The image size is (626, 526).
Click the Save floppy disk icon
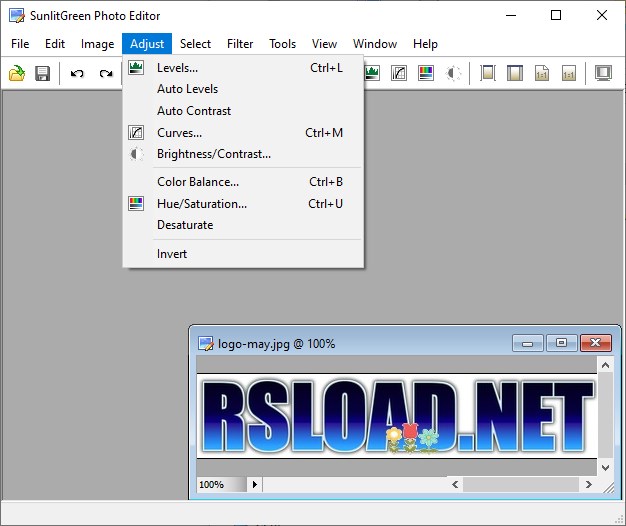(x=42, y=73)
